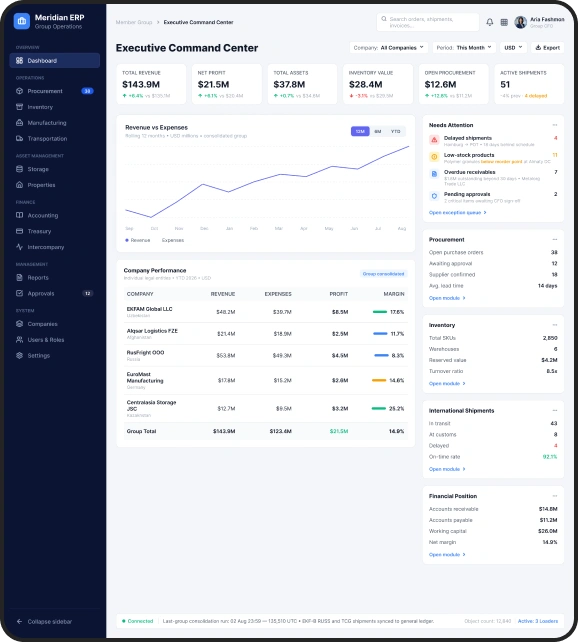Image resolution: width=578 pixels, height=642 pixels.
Task: Open International Shipments card options menu
Action: click(x=555, y=410)
